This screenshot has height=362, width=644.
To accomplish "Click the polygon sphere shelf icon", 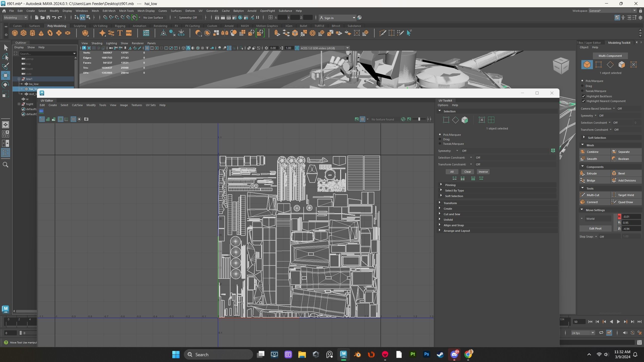I will [15, 33].
